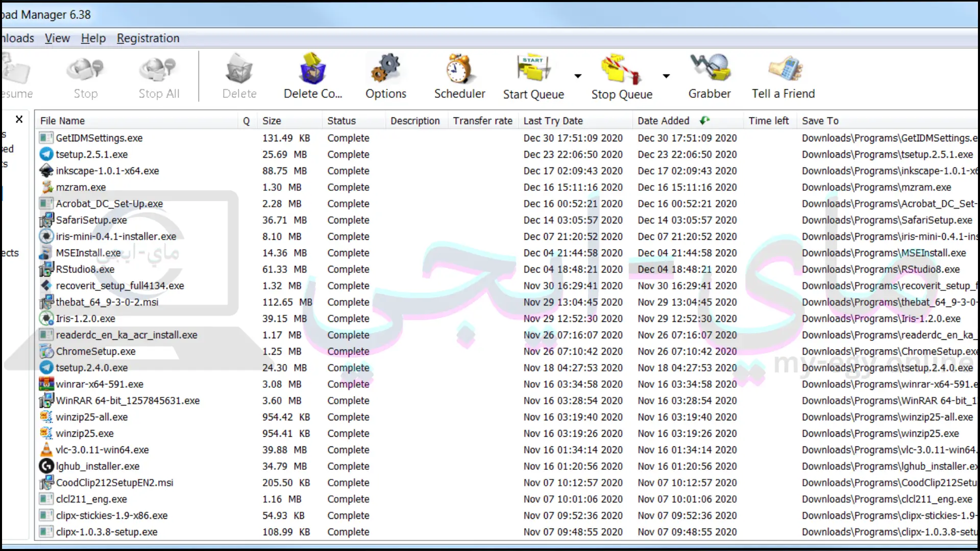Select the iris-mini-0.4.1-installer.exe icon
Screen dimensions: 980x551
point(46,236)
